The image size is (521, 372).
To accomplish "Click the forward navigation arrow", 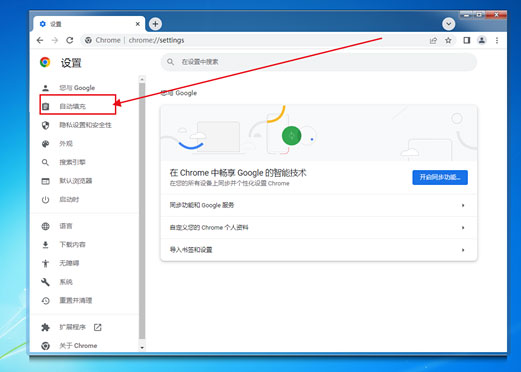I will coord(55,40).
